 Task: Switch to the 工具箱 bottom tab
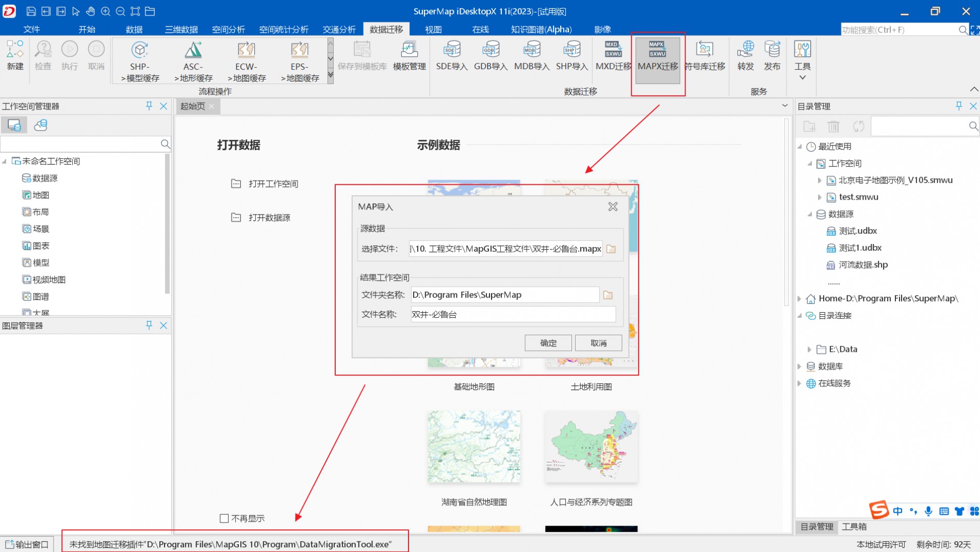pyautogui.click(x=854, y=526)
